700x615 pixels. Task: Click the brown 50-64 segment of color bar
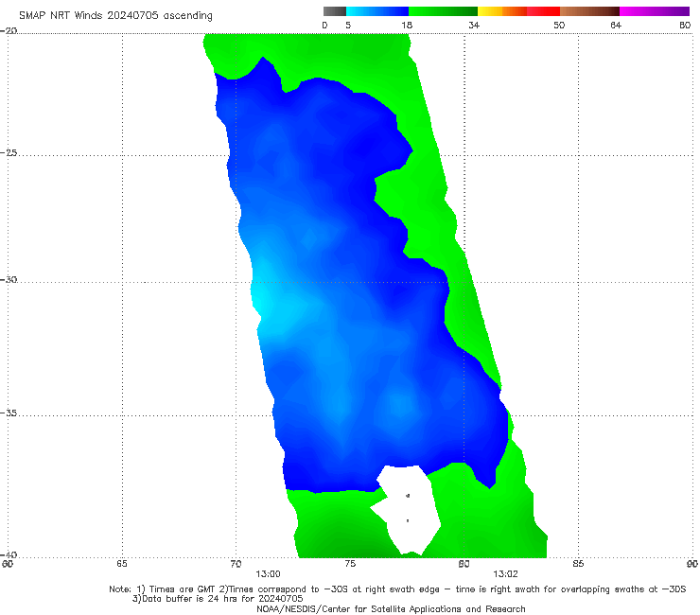click(x=589, y=11)
